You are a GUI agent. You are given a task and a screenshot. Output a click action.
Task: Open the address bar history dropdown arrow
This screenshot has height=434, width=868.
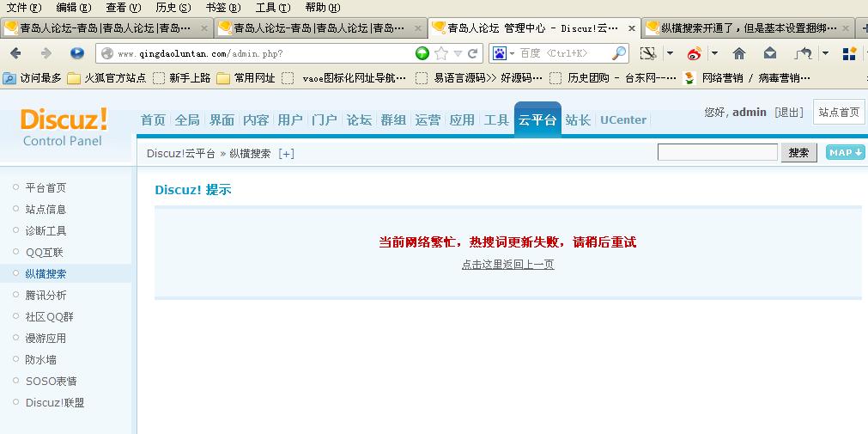pyautogui.click(x=458, y=53)
